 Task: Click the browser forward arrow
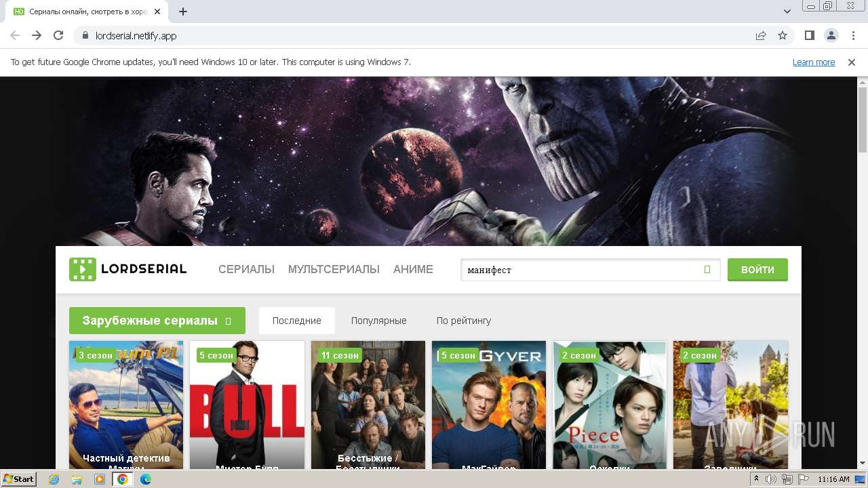(37, 35)
